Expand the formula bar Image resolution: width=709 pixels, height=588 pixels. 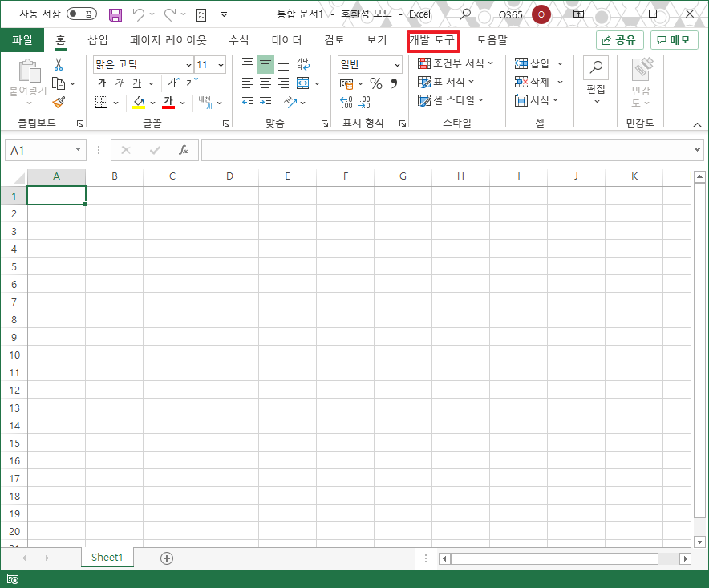click(697, 149)
